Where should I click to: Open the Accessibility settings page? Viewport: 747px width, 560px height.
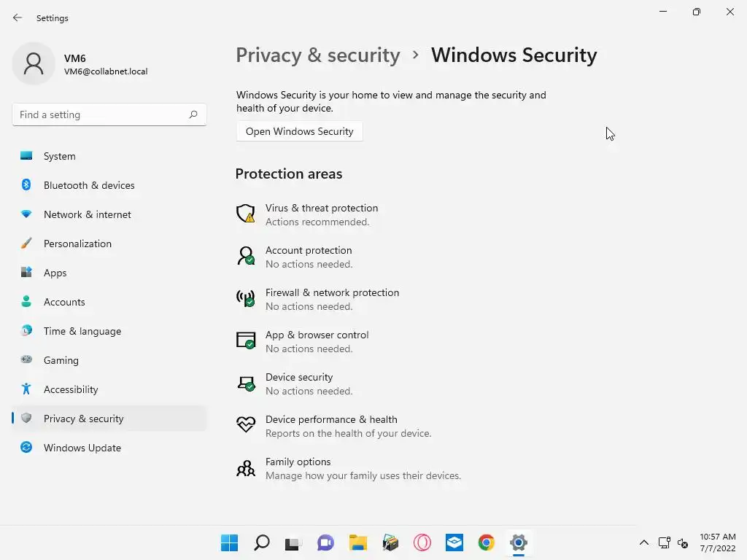(70, 389)
